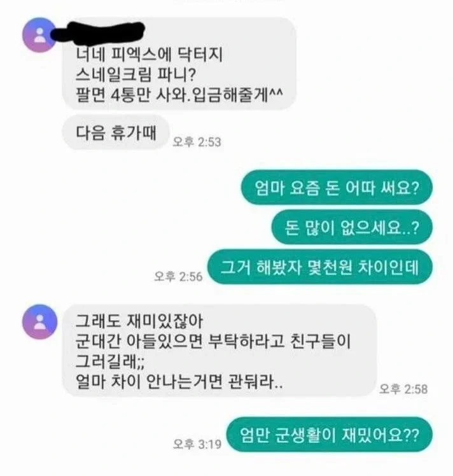Select the blacked-out sender name

tap(97, 32)
